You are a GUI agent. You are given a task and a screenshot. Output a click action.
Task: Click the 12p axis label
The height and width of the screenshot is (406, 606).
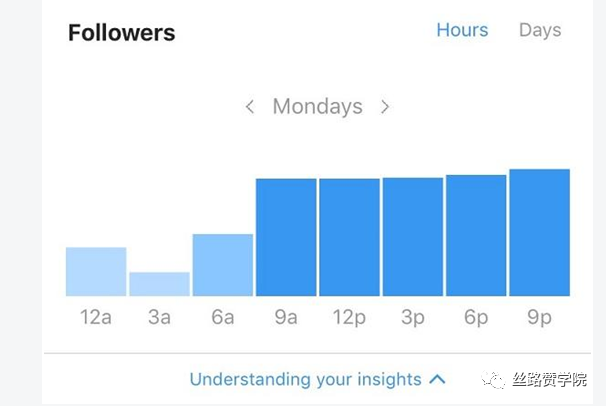(x=349, y=317)
